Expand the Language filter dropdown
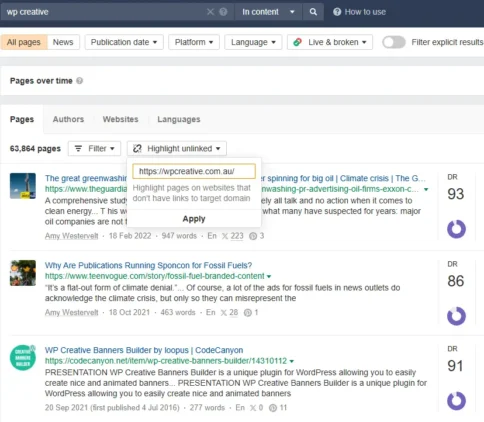The width and height of the screenshot is (484, 422). 253,42
